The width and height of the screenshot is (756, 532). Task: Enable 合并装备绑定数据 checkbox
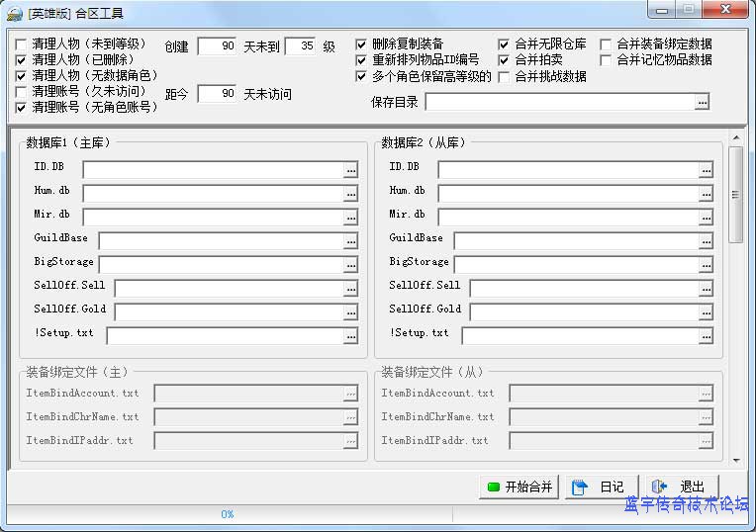tap(606, 44)
